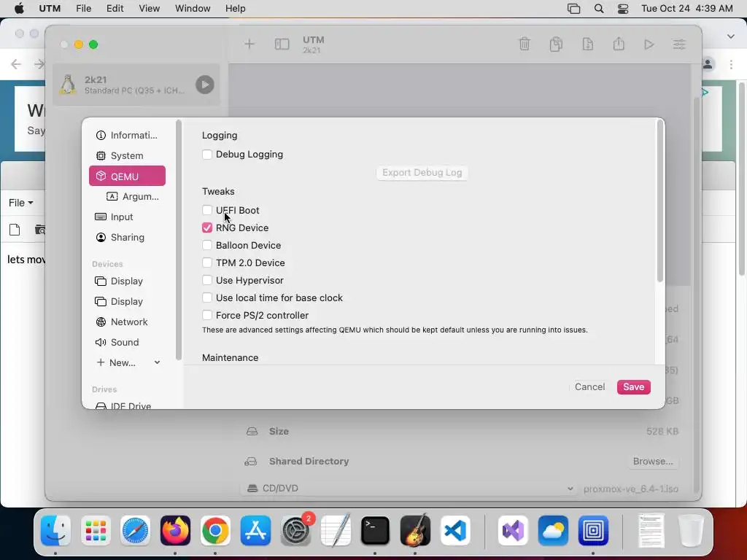This screenshot has width=747, height=560.
Task: Enable the Balloon Device checkbox
Action: pos(206,245)
